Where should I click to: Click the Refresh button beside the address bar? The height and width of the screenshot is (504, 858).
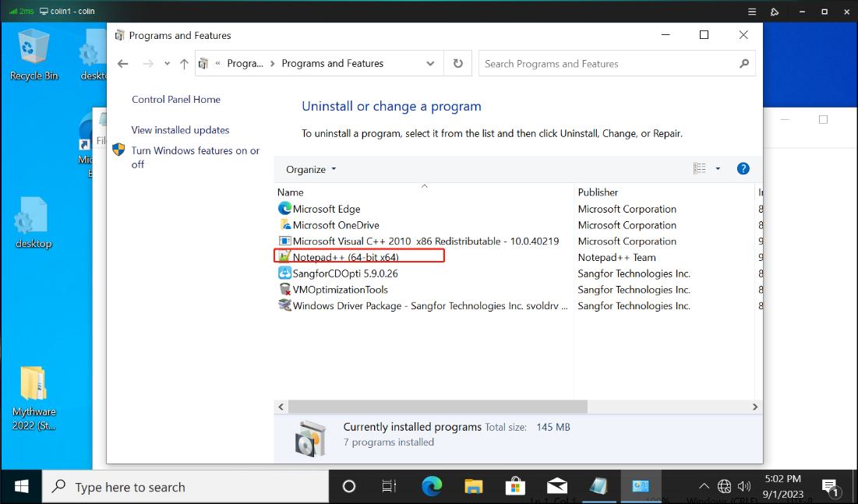click(x=457, y=64)
